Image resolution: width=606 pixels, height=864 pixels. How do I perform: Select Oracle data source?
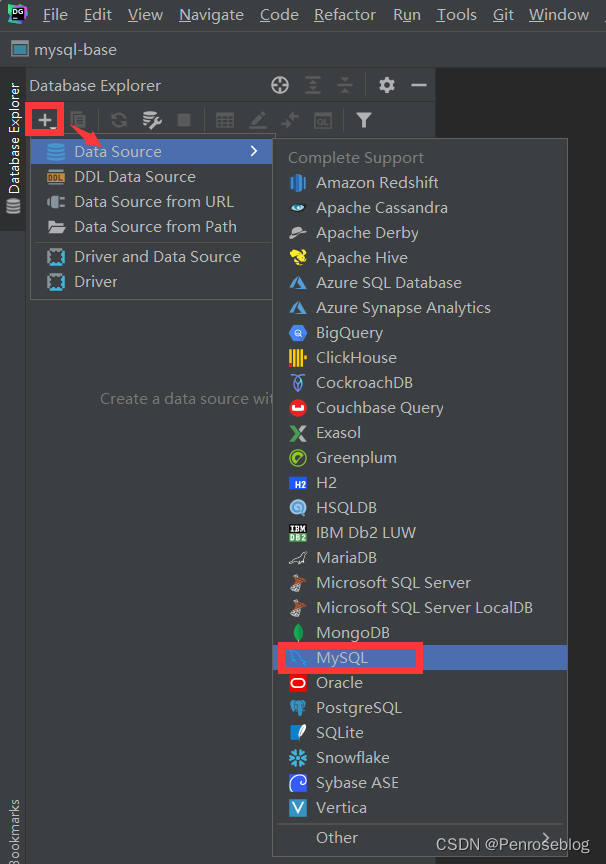[420, 683]
